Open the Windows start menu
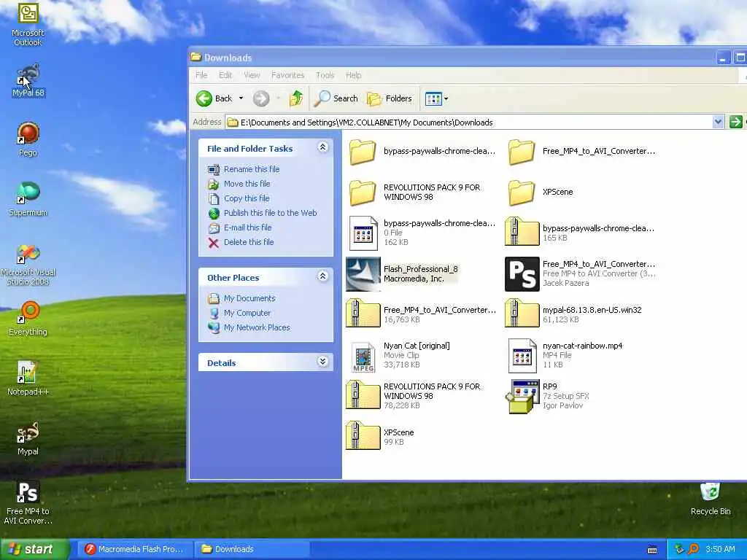This screenshot has width=747, height=560. tap(34, 549)
